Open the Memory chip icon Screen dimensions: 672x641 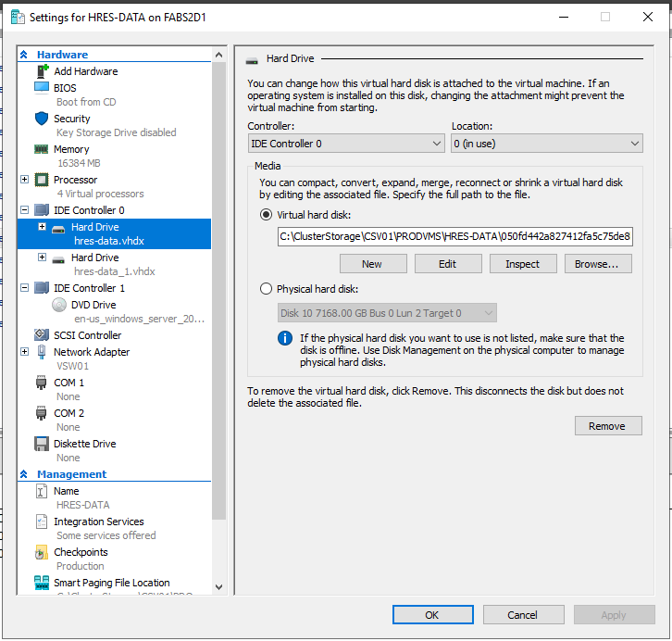point(42,149)
